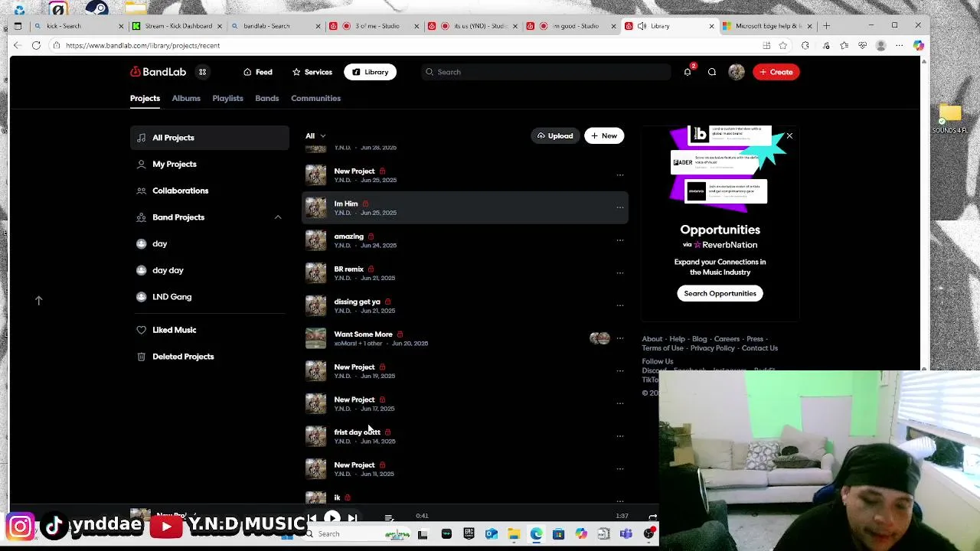Collapse the Band Projects section
The height and width of the screenshot is (551, 980).
click(x=278, y=217)
